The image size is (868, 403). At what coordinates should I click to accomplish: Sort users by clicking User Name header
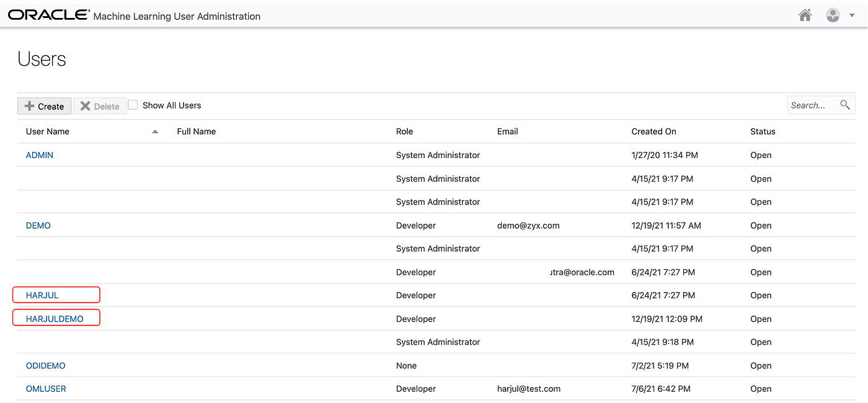(47, 131)
